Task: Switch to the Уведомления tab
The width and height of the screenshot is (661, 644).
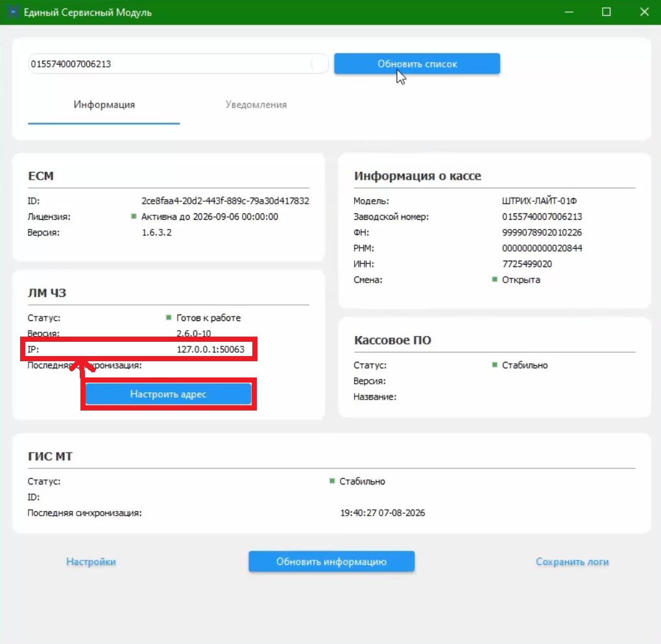Action: pyautogui.click(x=256, y=104)
